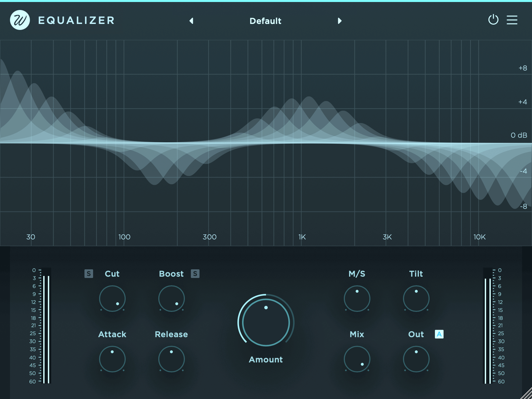Click the Tilt knob

click(416, 299)
